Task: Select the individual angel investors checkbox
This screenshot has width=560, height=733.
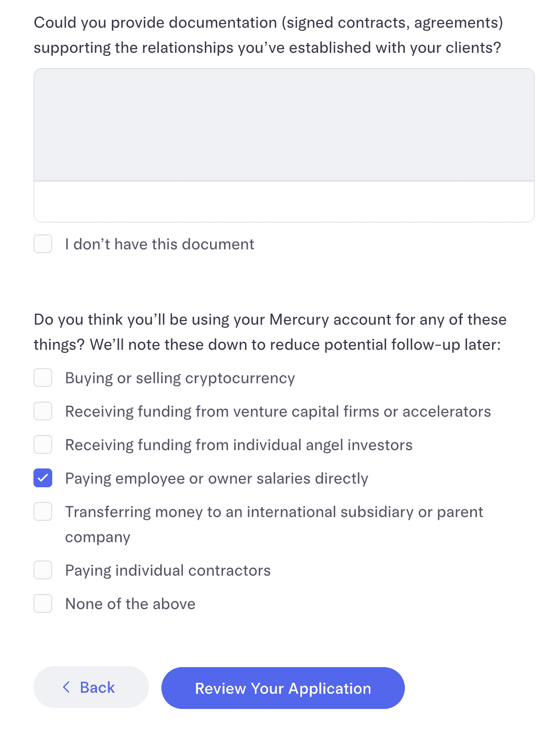Action: point(43,444)
